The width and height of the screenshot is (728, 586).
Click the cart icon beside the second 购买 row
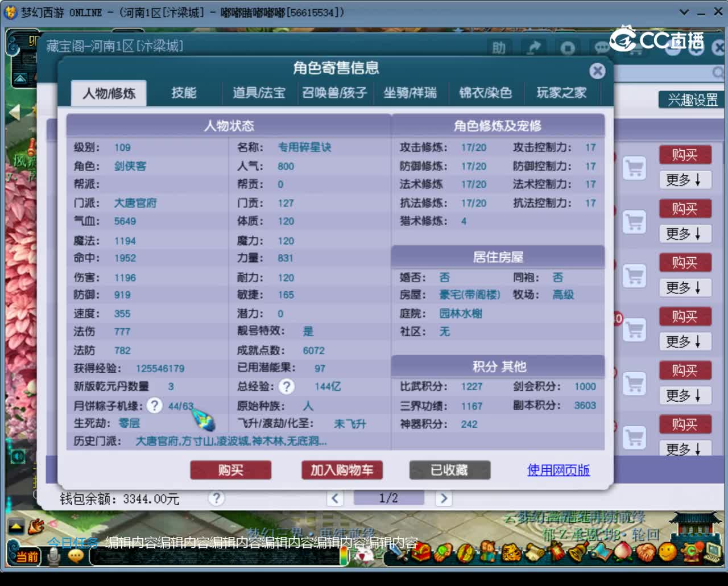click(634, 222)
